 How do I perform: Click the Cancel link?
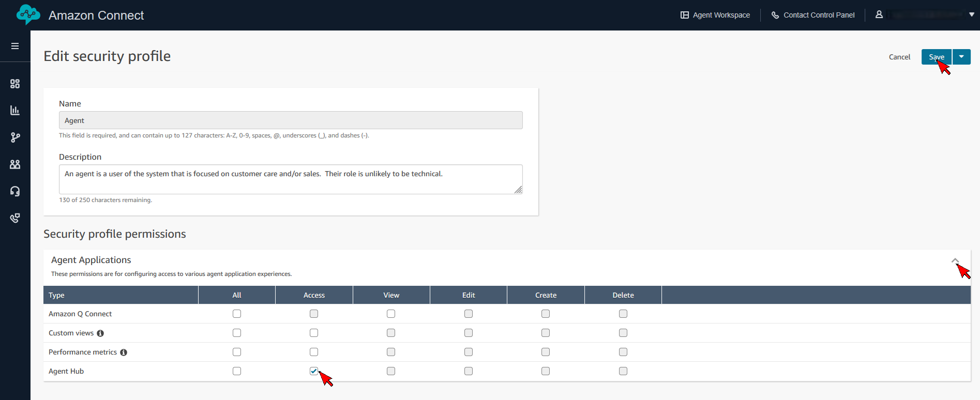[899, 57]
